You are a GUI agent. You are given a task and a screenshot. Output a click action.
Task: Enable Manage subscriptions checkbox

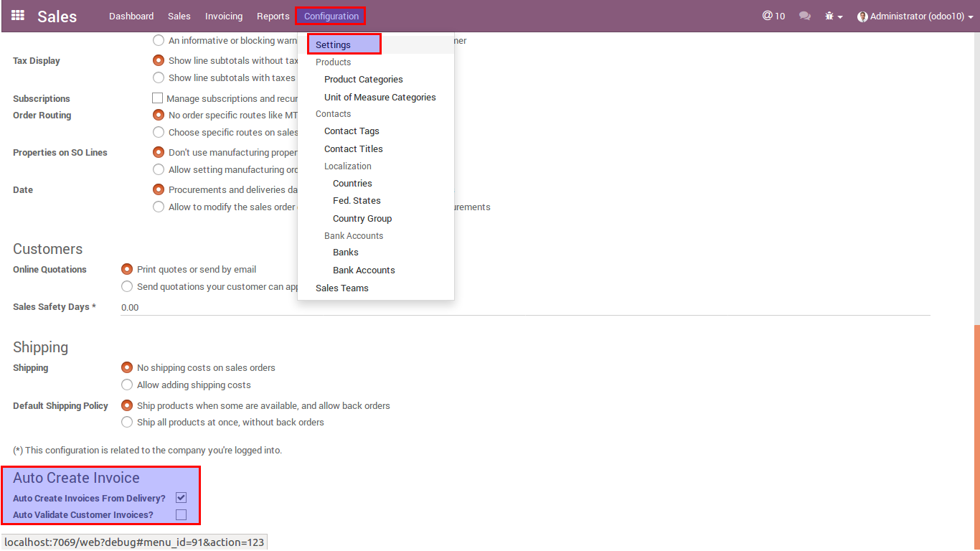tap(158, 98)
